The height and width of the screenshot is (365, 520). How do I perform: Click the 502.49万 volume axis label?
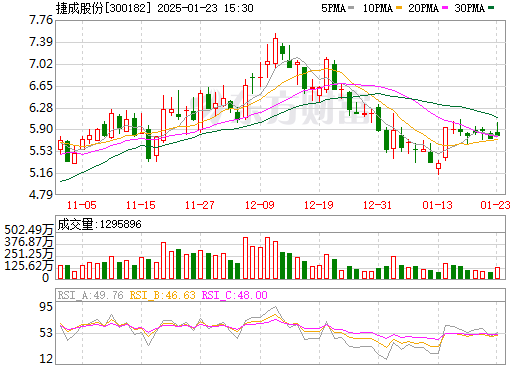(x=29, y=230)
